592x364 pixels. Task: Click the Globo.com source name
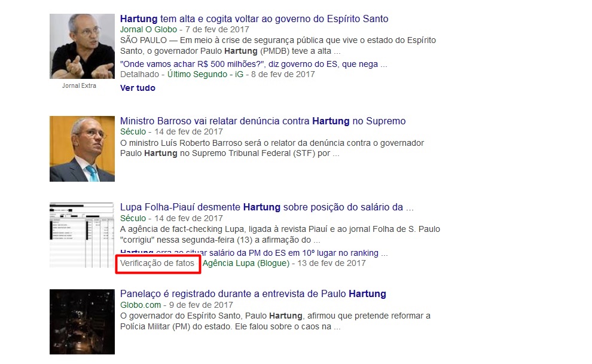pyautogui.click(x=141, y=305)
